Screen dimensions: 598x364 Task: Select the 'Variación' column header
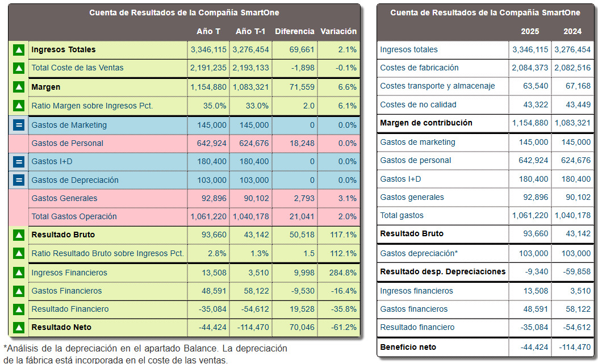[x=338, y=31]
